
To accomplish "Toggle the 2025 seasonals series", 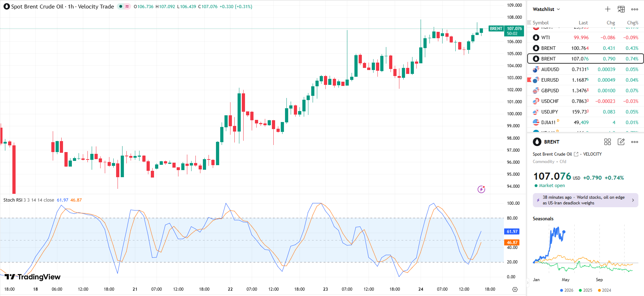I will [585, 290].
